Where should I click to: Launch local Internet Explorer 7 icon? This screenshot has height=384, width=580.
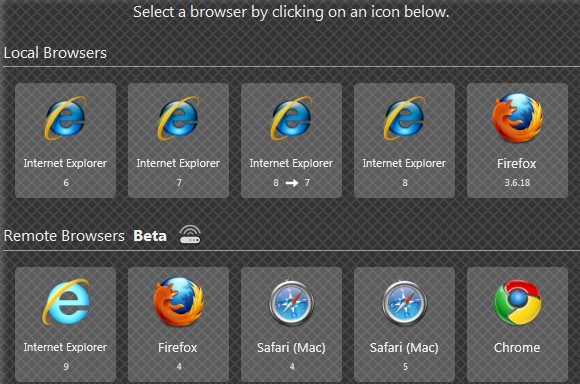click(178, 118)
